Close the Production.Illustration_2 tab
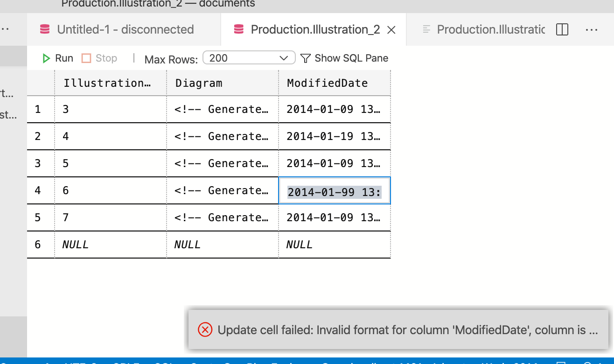 pyautogui.click(x=391, y=30)
